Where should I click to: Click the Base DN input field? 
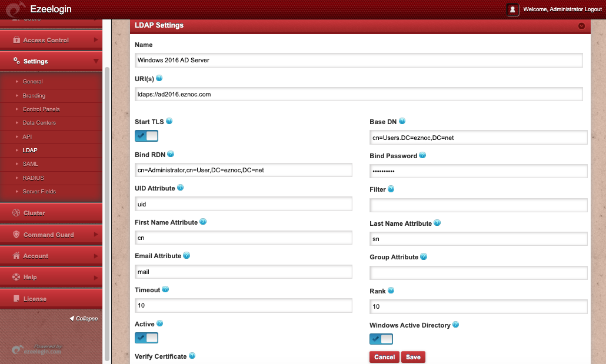click(x=478, y=138)
